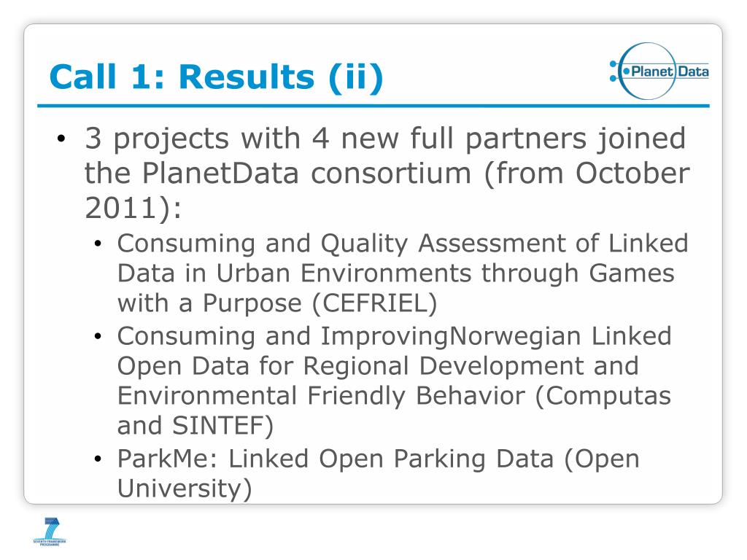Select the slide title 'Call 1: Results (ii)'
The width and height of the screenshot is (747, 560).
(x=216, y=76)
